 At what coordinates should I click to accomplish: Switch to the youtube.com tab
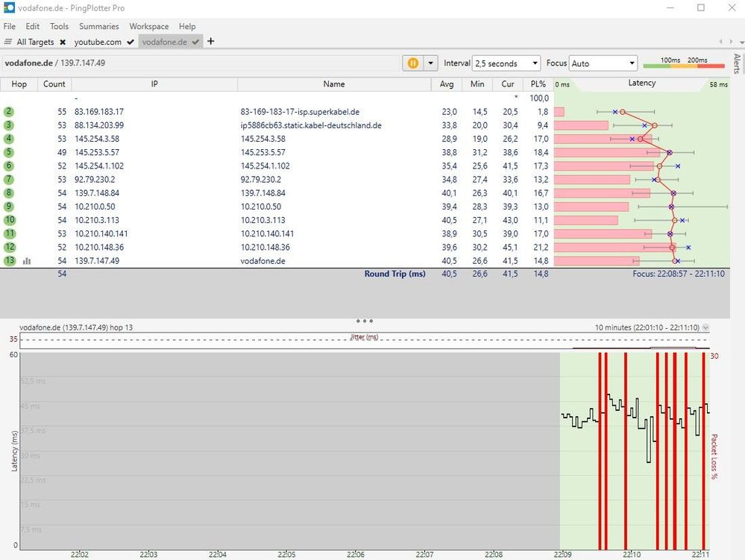pos(98,42)
